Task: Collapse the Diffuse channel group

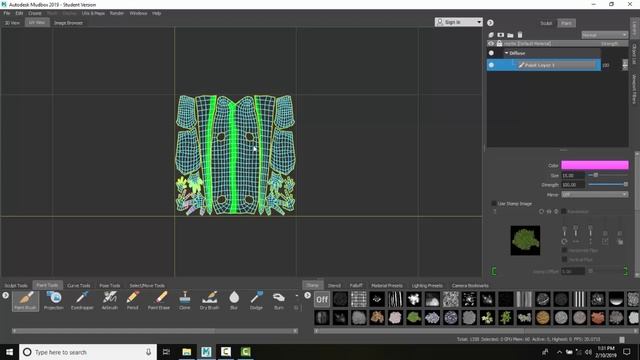Action: pyautogui.click(x=507, y=53)
